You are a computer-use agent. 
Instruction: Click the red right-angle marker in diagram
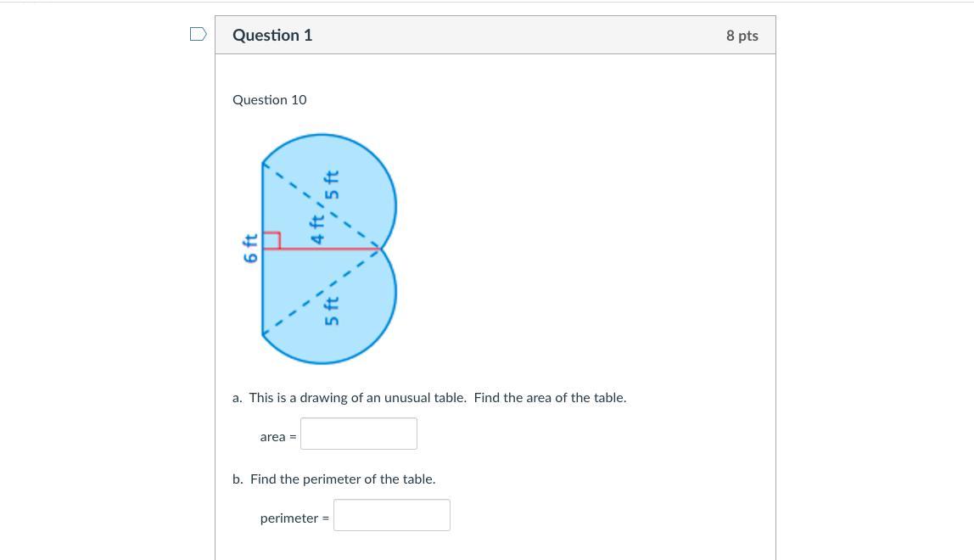coord(272,240)
